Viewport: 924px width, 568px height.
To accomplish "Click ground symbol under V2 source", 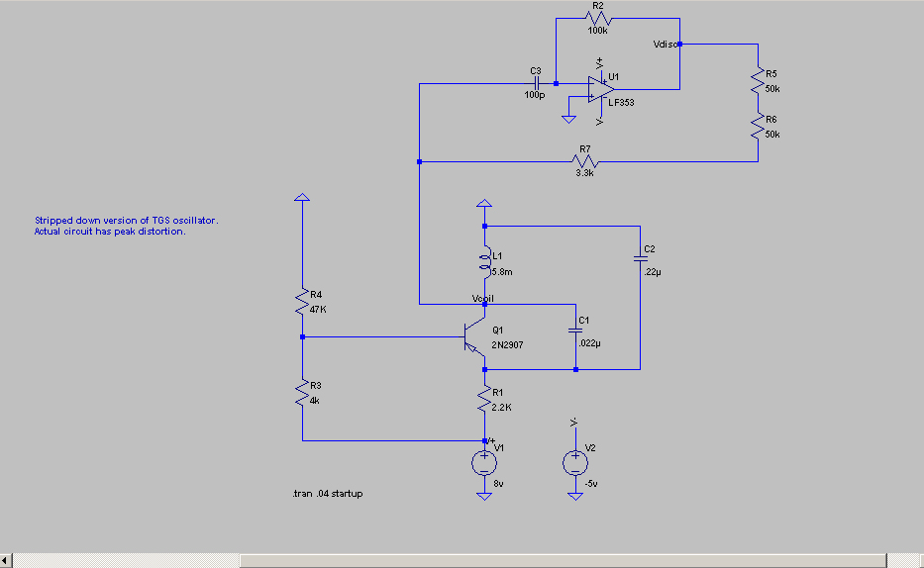I will (575, 496).
